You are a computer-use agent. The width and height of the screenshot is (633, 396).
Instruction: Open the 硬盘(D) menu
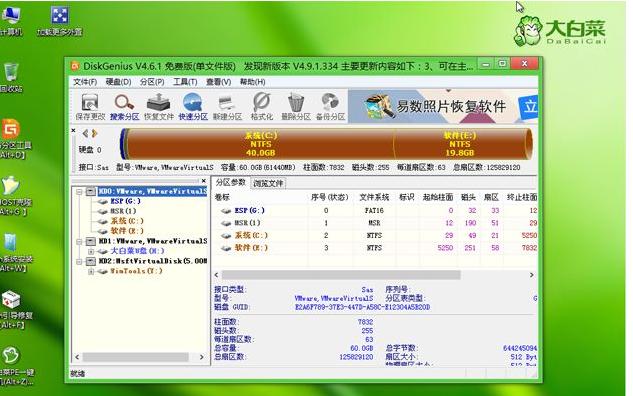tap(118, 82)
